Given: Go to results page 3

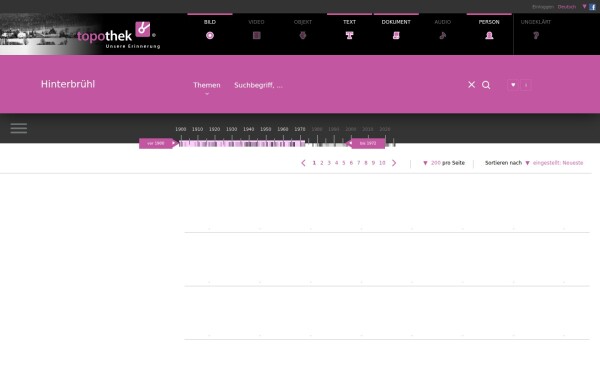Looking at the screenshot, I should (x=329, y=163).
